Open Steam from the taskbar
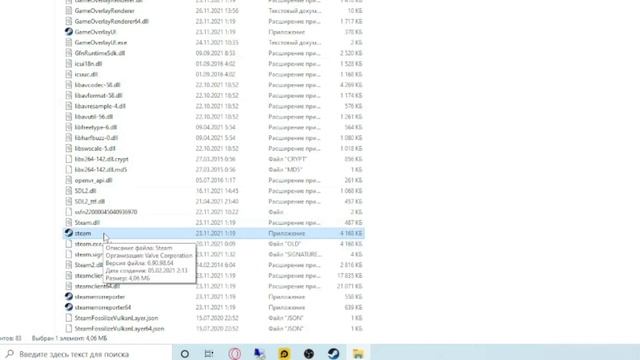This screenshot has width=640, height=360. coord(333,353)
